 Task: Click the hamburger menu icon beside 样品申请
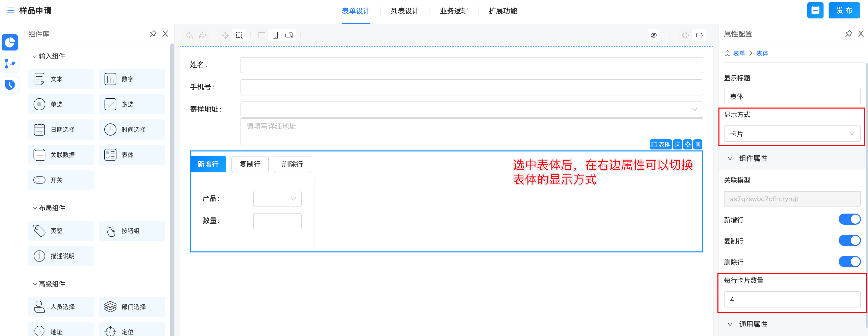(10, 10)
